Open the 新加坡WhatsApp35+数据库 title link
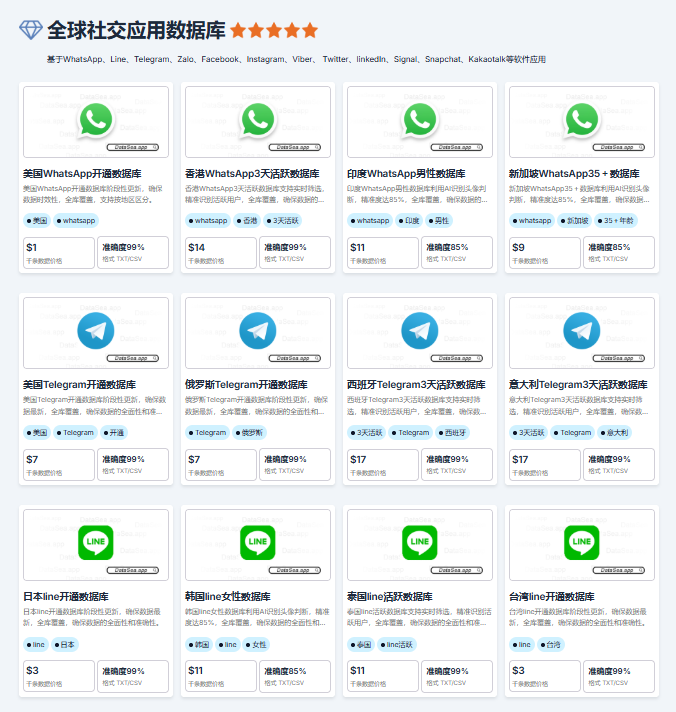676x712 pixels. tap(574, 173)
